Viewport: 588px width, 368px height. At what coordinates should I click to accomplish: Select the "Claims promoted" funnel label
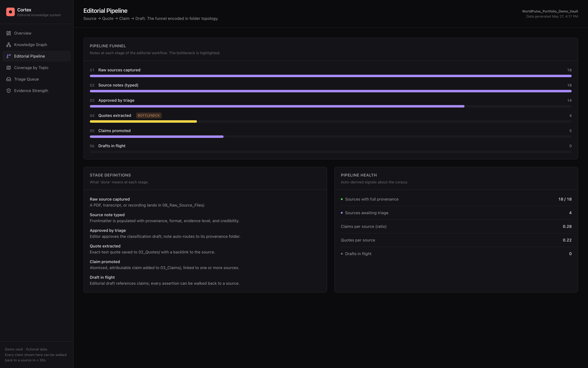pos(114,131)
